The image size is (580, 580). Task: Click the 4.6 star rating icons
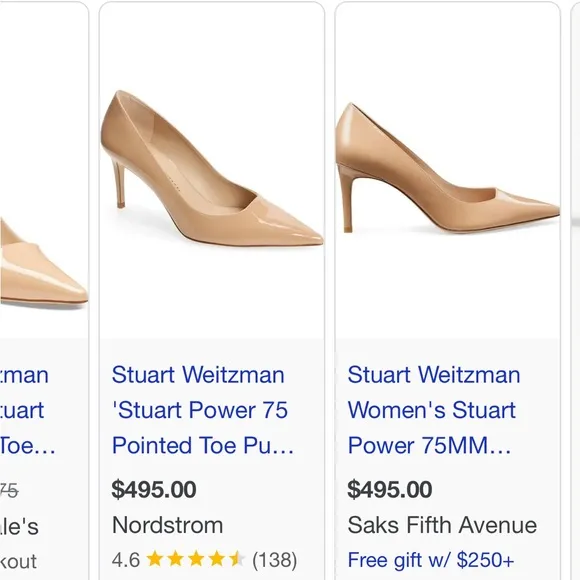pyautogui.click(x=195, y=559)
